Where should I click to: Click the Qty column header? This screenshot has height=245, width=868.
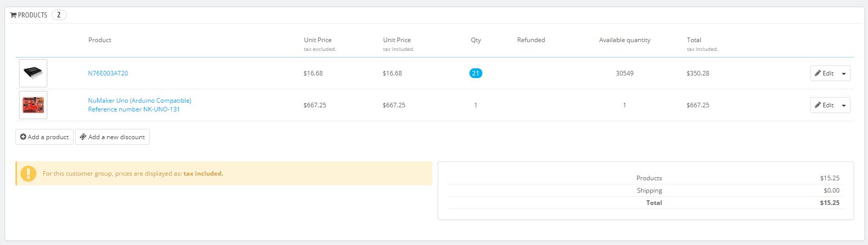476,40
